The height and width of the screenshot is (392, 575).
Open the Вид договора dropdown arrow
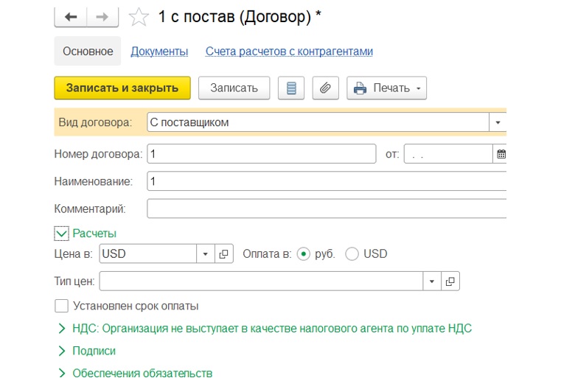coord(498,122)
